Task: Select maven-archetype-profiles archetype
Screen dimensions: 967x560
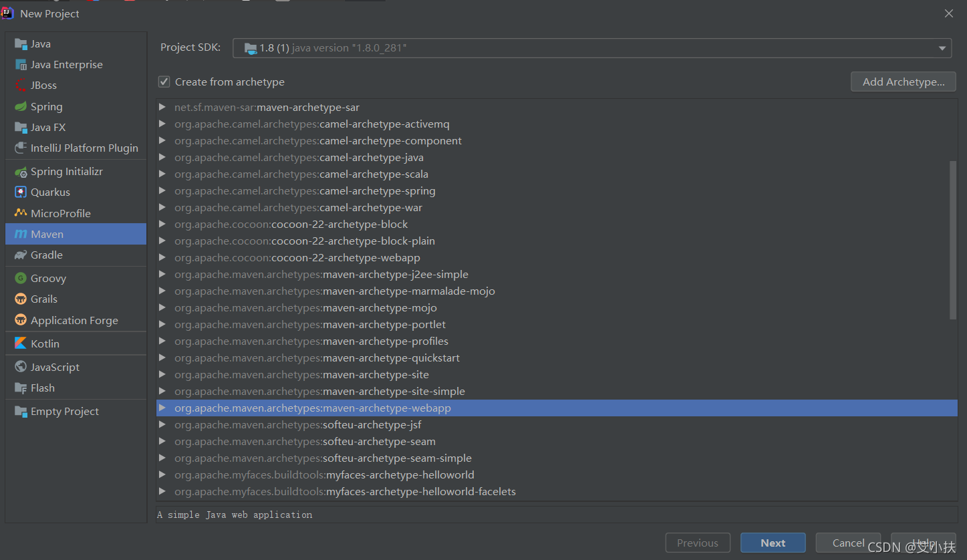Action: tap(557, 341)
